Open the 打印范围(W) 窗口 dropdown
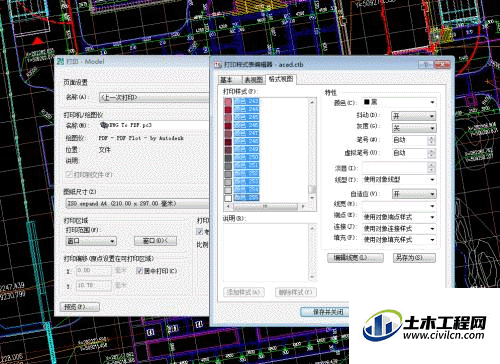This screenshot has height=364, width=500. (x=91, y=241)
